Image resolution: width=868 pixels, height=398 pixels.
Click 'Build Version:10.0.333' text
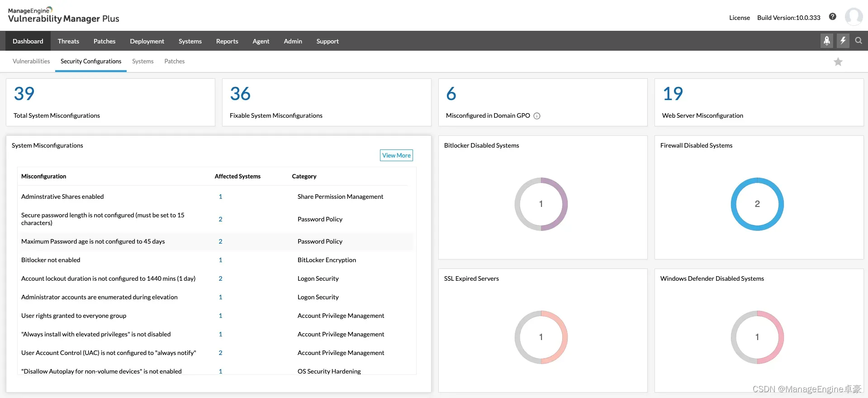click(788, 18)
